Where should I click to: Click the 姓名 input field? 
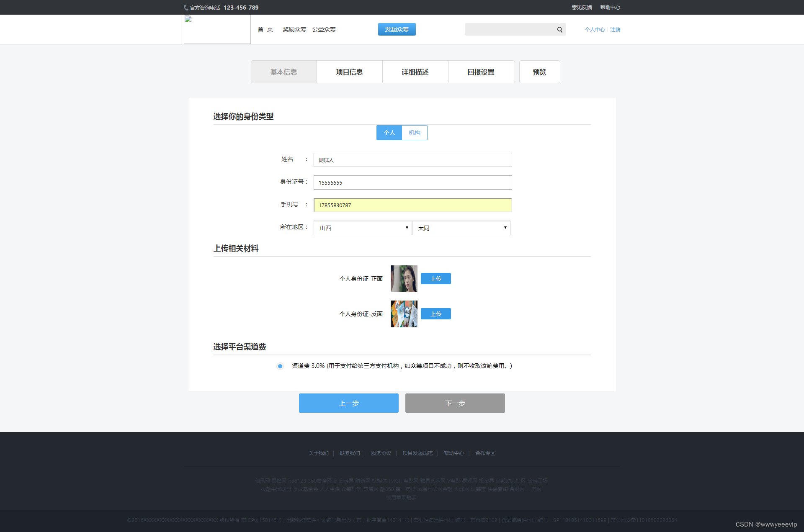pos(412,160)
